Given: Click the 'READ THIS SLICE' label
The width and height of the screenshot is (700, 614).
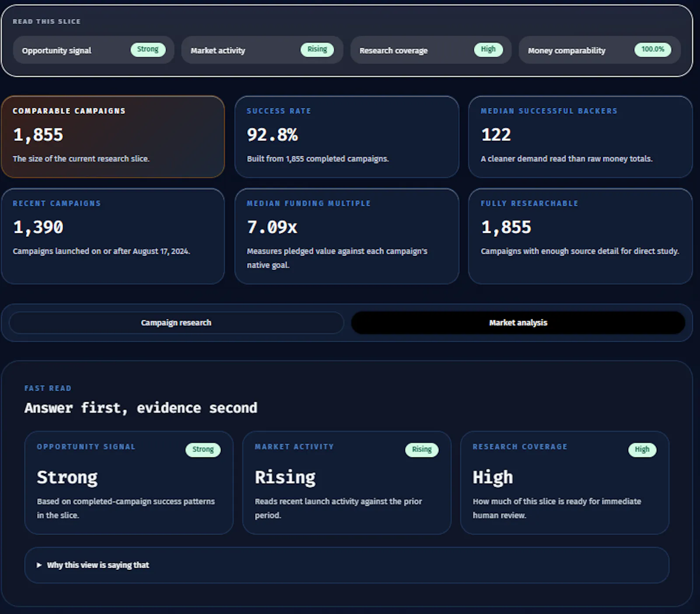Looking at the screenshot, I should coord(46,21).
